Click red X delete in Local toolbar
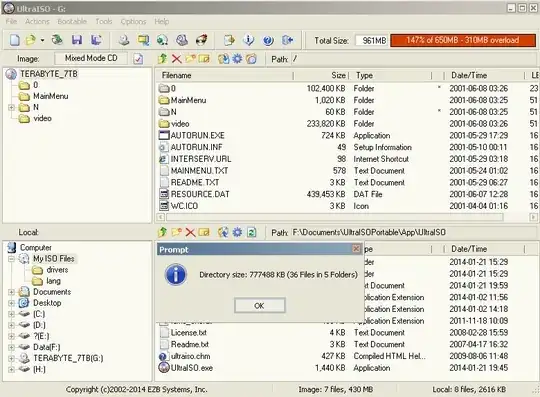540x397 pixels. point(190,232)
